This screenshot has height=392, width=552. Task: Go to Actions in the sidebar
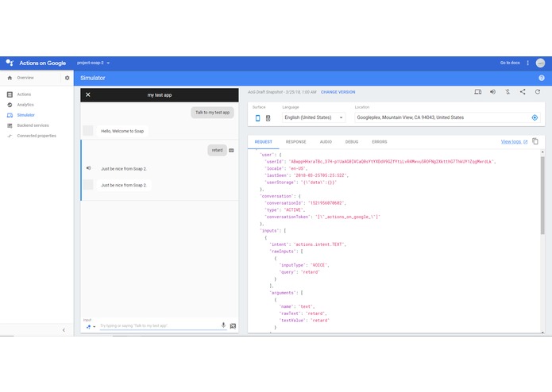point(24,94)
